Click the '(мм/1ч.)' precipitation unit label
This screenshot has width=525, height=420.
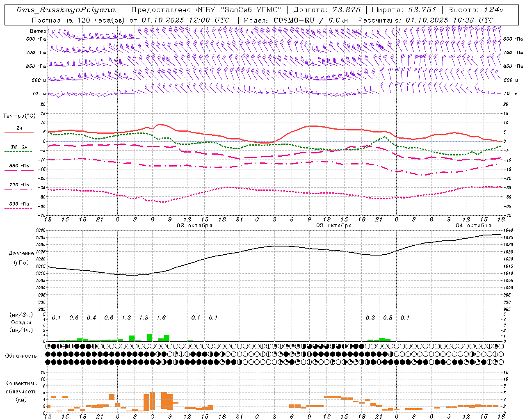[21, 330]
